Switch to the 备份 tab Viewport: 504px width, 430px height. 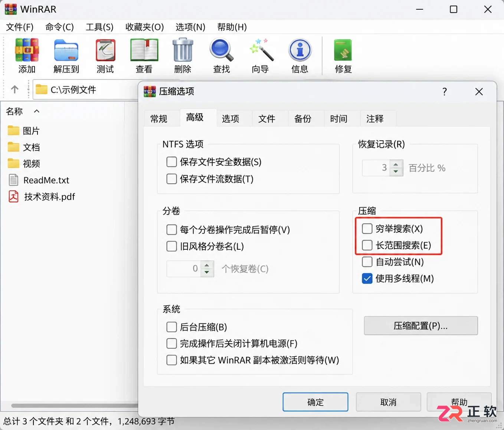point(303,119)
